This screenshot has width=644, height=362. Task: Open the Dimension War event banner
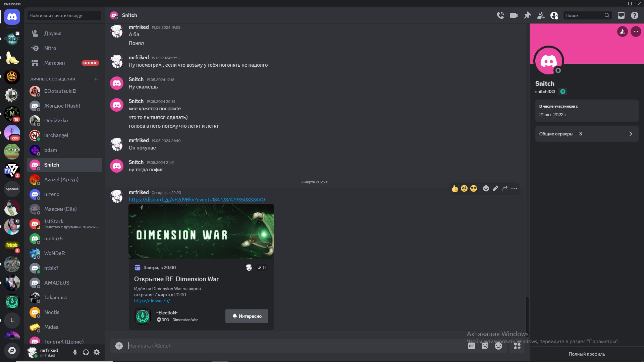pos(201,231)
